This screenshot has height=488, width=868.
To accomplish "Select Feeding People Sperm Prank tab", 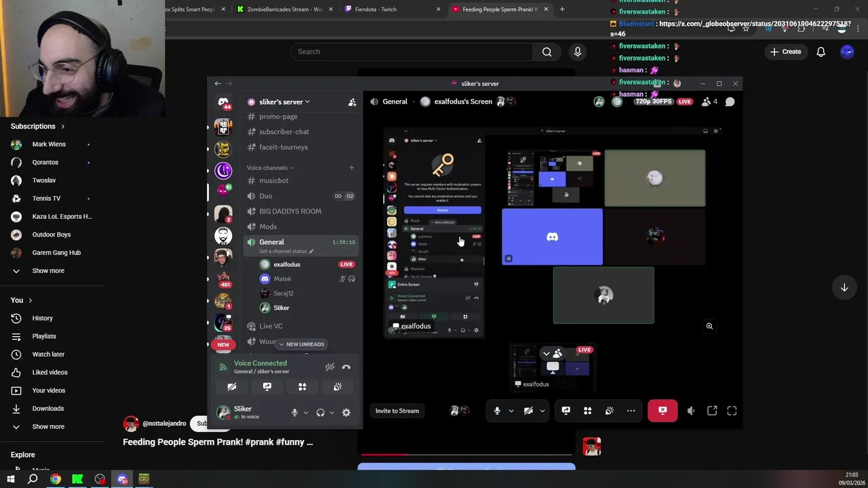I will click(x=500, y=9).
